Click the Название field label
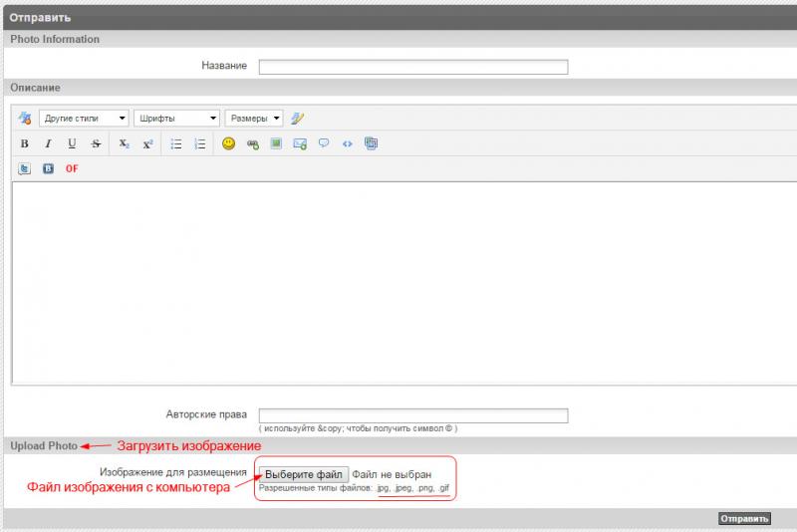Image resolution: width=797 pixels, height=532 pixels. (224, 66)
